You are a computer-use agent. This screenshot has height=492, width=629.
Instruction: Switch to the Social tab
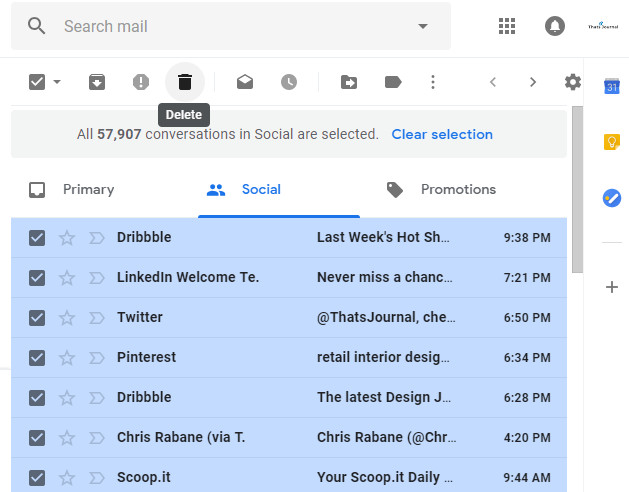click(279, 190)
